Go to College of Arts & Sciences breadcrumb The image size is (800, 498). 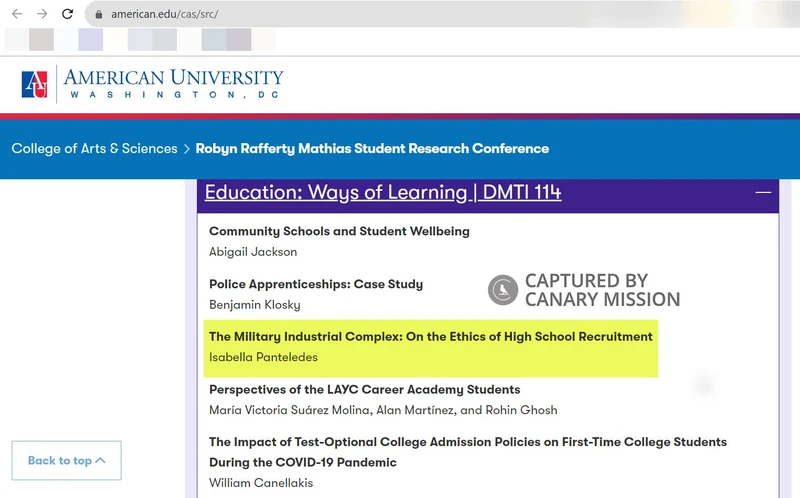click(94, 148)
